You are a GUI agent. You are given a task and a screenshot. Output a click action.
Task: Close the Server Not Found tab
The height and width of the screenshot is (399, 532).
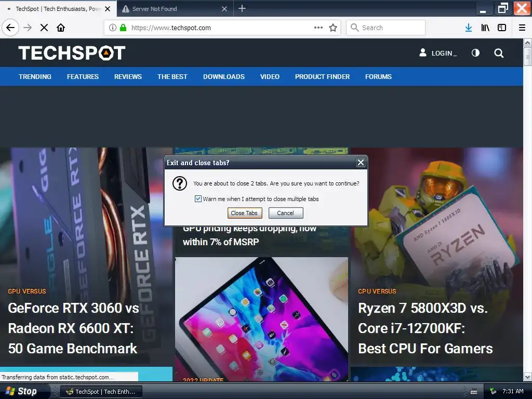tap(224, 9)
